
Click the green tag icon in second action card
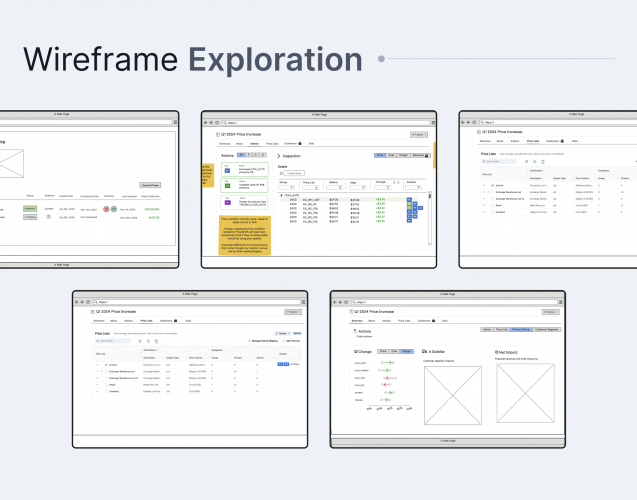(228, 186)
